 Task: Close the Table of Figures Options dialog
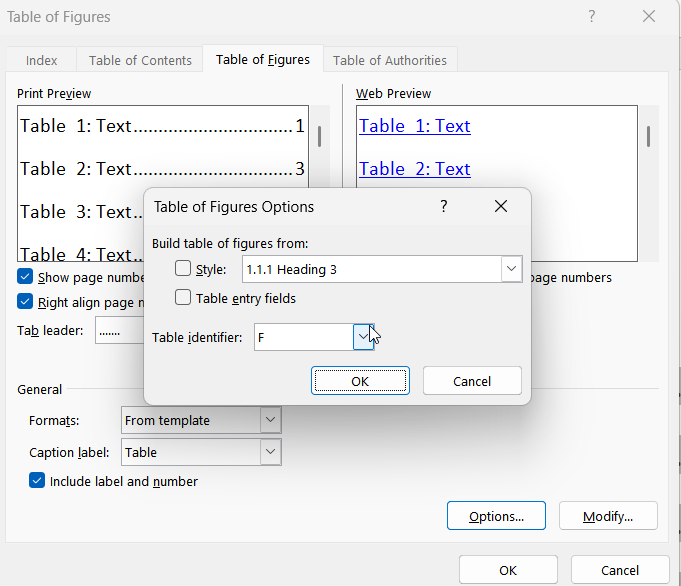(x=501, y=206)
